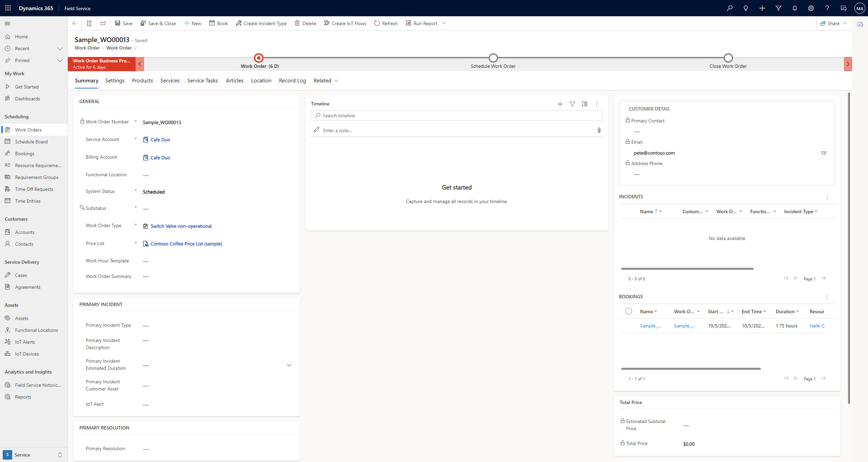Screen dimensions: 868x462
Task: Open Contoso Coffee Price List link
Action: tap(186, 244)
